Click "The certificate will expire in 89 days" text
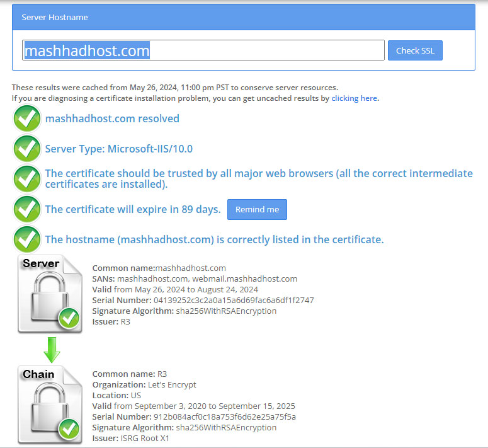The height and width of the screenshot is (448, 488). [133, 210]
